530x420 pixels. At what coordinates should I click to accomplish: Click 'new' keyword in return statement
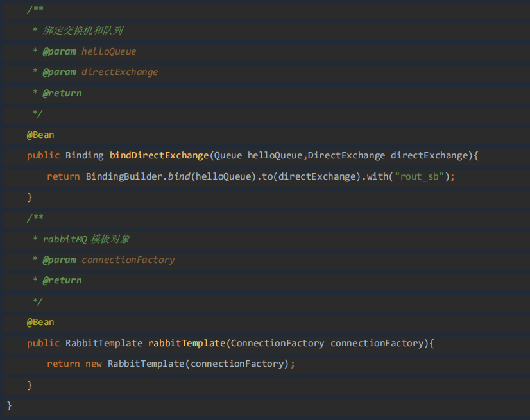(94, 364)
